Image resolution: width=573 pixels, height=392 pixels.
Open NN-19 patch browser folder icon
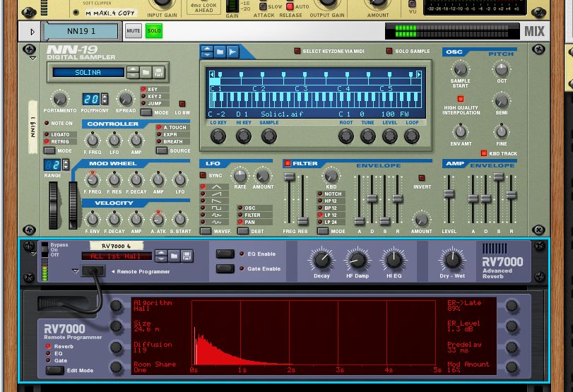pyautogui.click(x=146, y=72)
